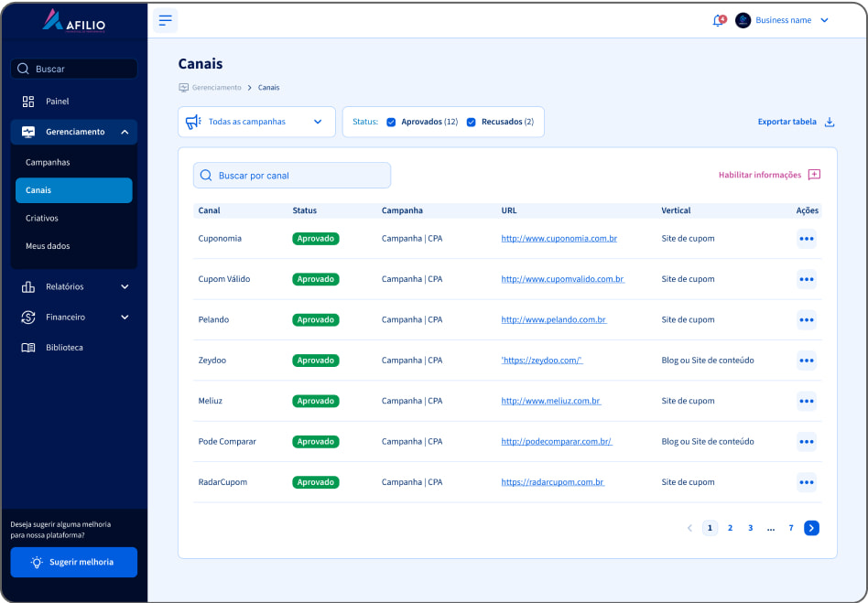Toggle the hamburger sidebar menu icon
This screenshot has width=868, height=603.
[x=165, y=20]
